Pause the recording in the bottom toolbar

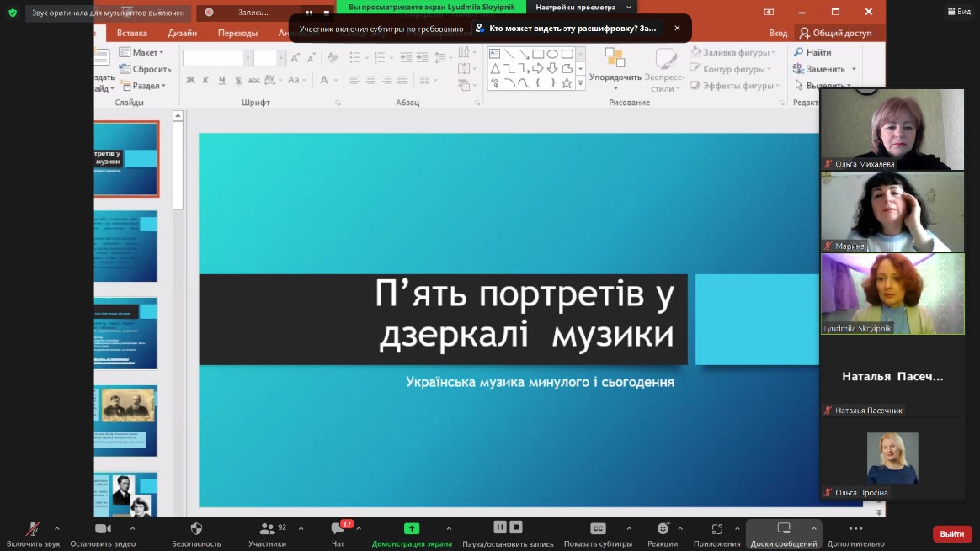(x=500, y=527)
